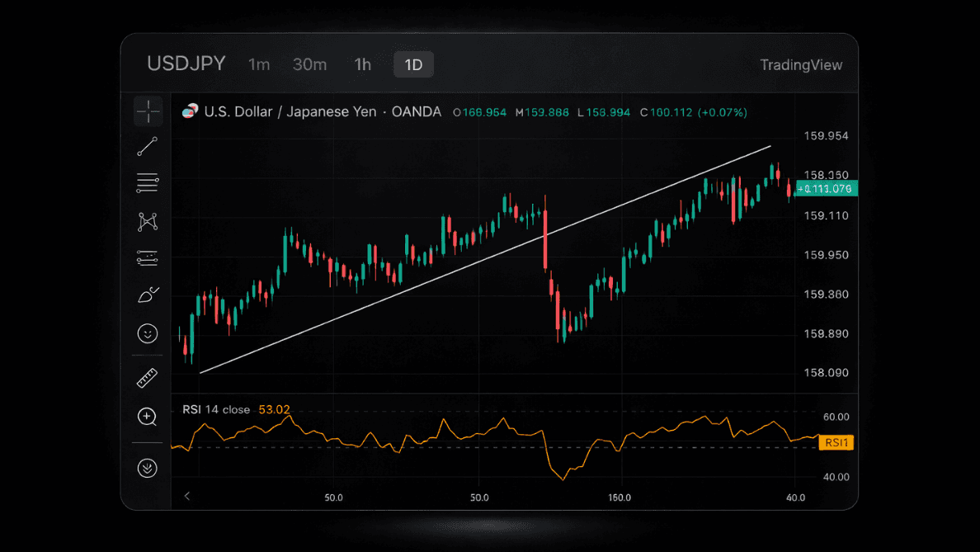Click the low value L158.994
980x552 pixels.
click(604, 112)
